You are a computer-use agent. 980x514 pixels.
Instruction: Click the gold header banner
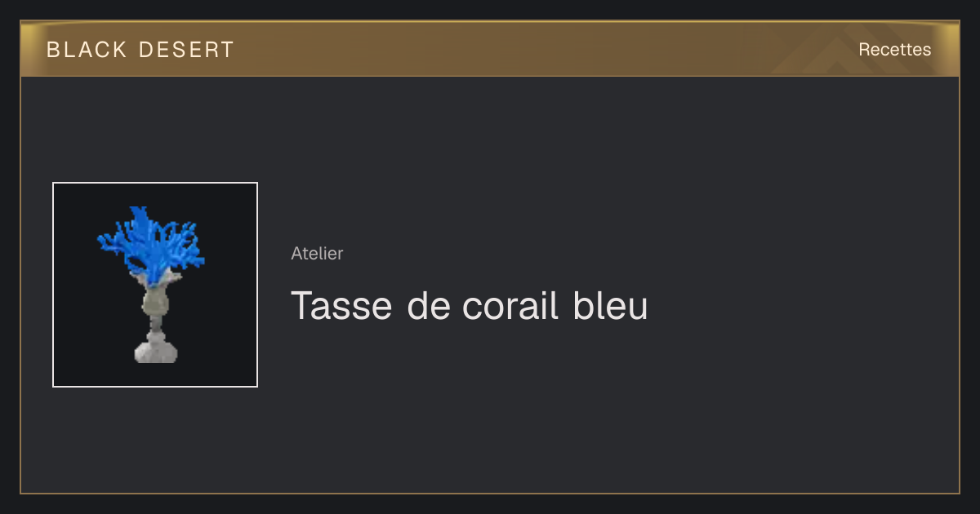490,49
